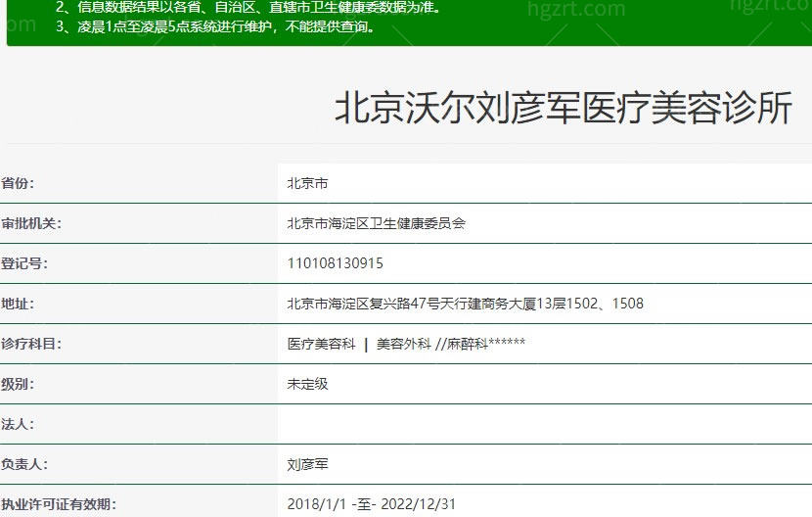
Task: Select the level value 未定级
Action: pyautogui.click(x=307, y=384)
